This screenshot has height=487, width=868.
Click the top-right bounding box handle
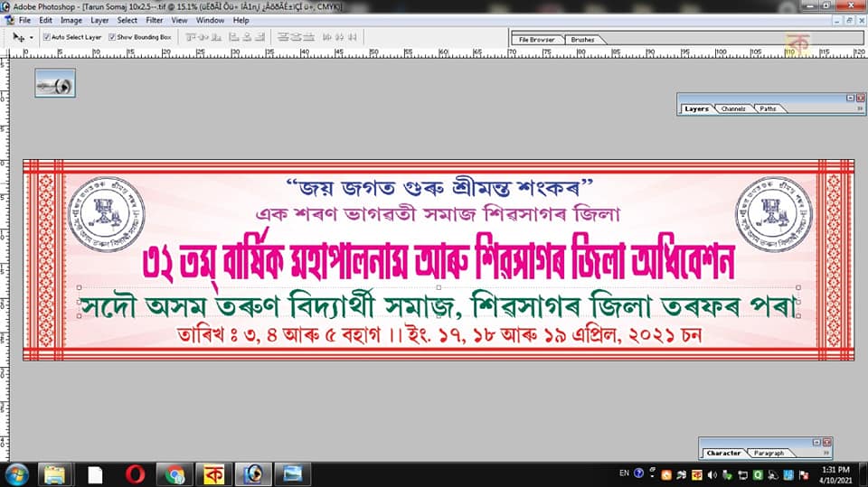(798, 287)
